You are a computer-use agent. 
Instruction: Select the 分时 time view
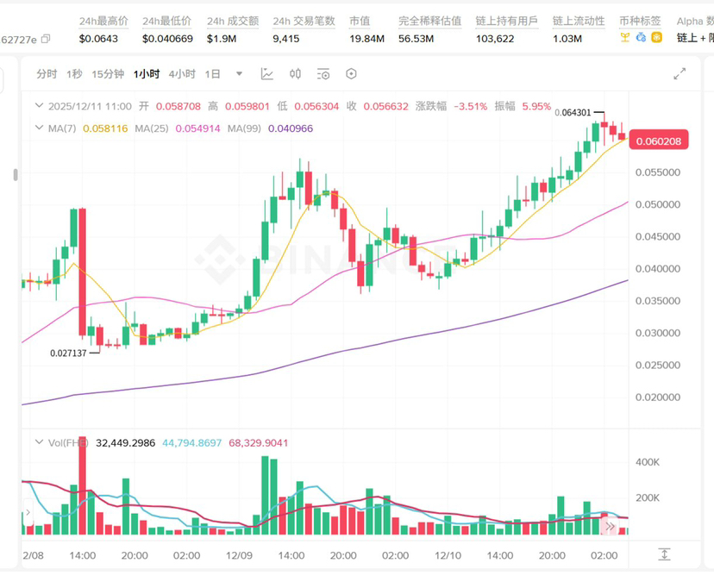pyautogui.click(x=47, y=74)
